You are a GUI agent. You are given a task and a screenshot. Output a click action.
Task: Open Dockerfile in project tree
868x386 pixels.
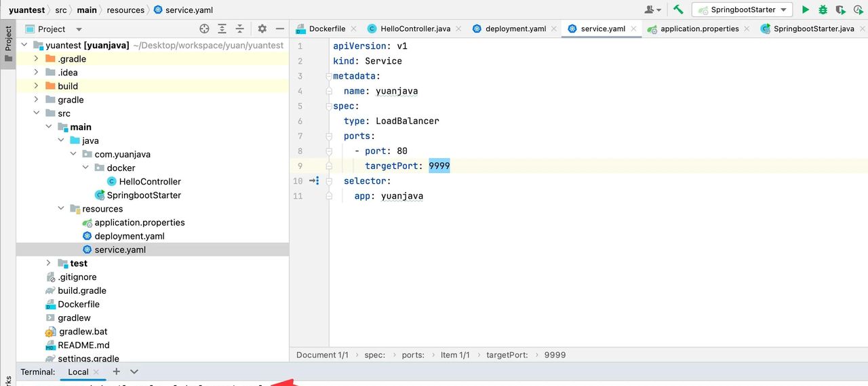79,304
